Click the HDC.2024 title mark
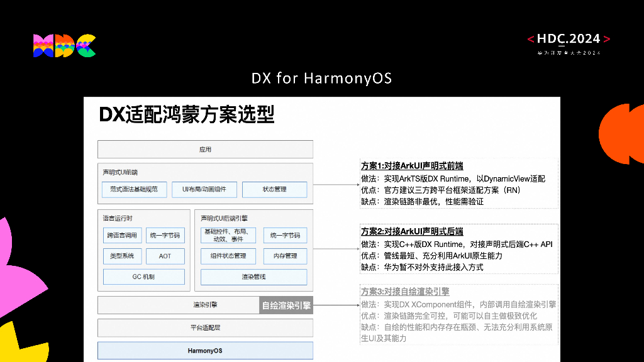The width and height of the screenshot is (644, 362). (569, 39)
